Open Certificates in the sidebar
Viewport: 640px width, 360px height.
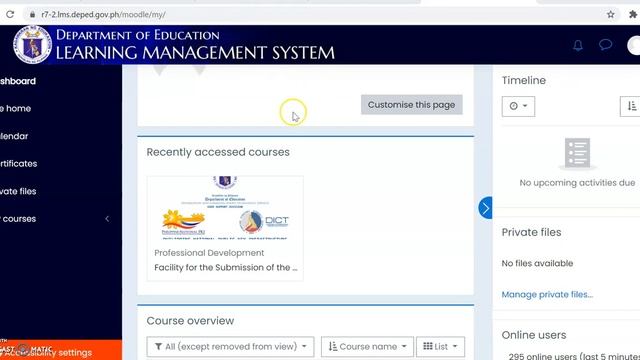pos(19,164)
